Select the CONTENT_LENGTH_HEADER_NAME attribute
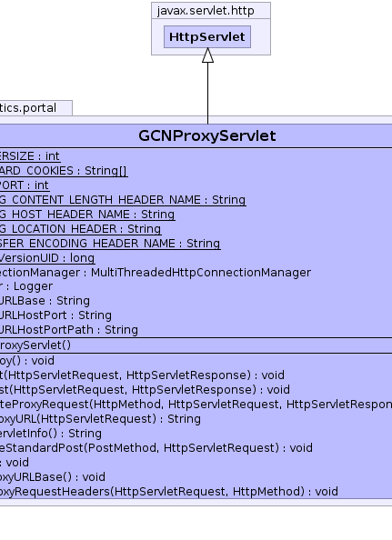392x540 pixels. tap(123, 200)
